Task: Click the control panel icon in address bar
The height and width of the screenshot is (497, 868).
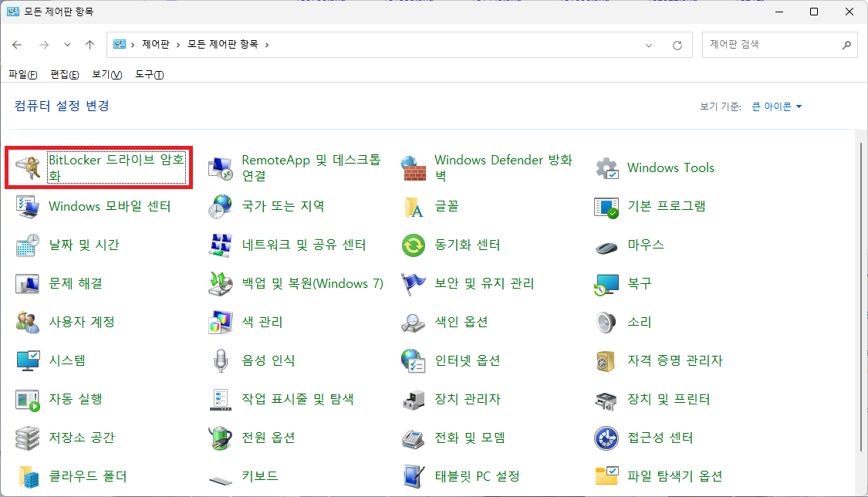Action: pyautogui.click(x=120, y=44)
